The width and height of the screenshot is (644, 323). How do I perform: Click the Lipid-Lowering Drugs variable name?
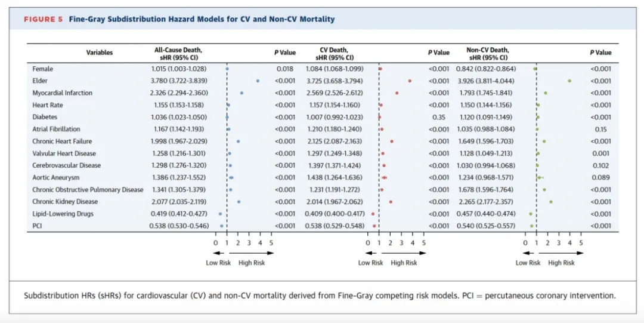[63, 214]
